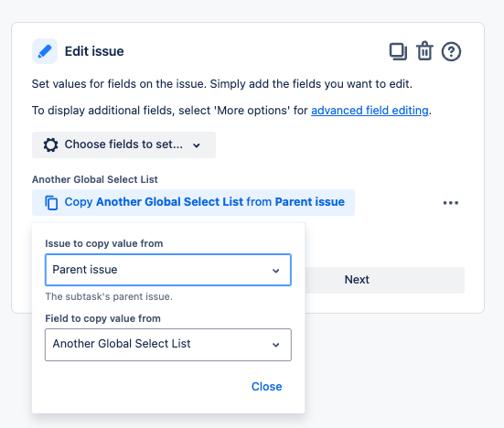Screen dimensions: 504x428
Task: Click the Field to copy value from label
Action: (x=102, y=318)
